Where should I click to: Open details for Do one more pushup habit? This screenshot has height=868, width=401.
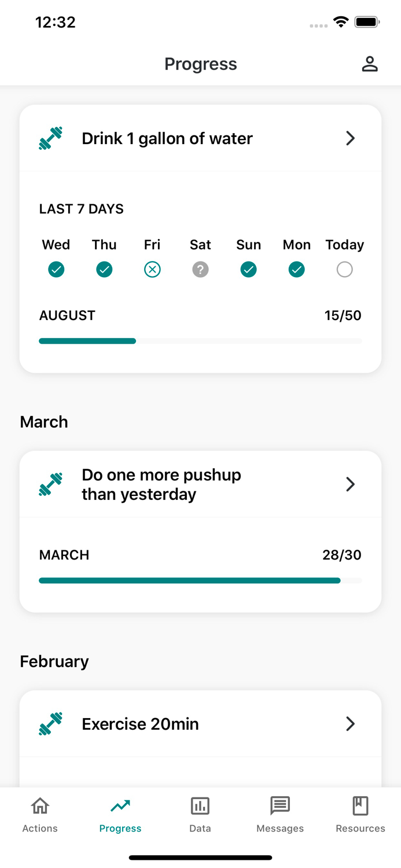click(350, 484)
